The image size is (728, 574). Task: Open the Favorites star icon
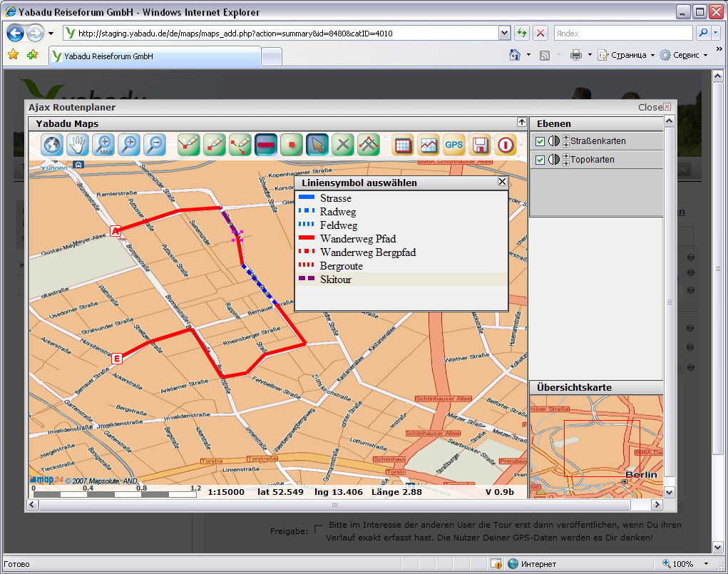click(x=13, y=55)
